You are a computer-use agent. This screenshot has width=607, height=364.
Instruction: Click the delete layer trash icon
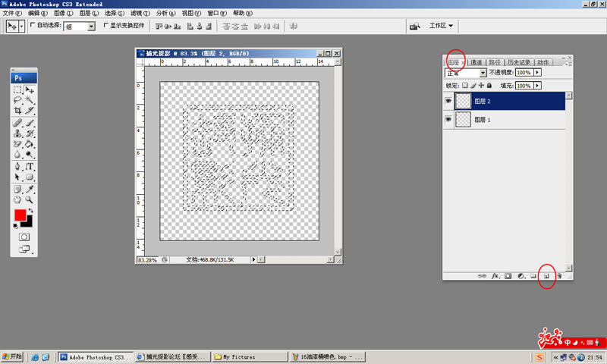pos(558,276)
